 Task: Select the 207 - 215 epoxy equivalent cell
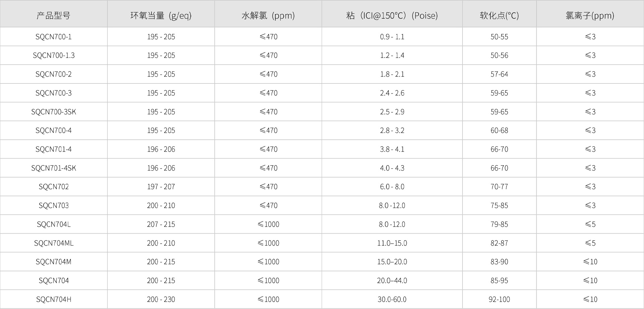(x=161, y=224)
